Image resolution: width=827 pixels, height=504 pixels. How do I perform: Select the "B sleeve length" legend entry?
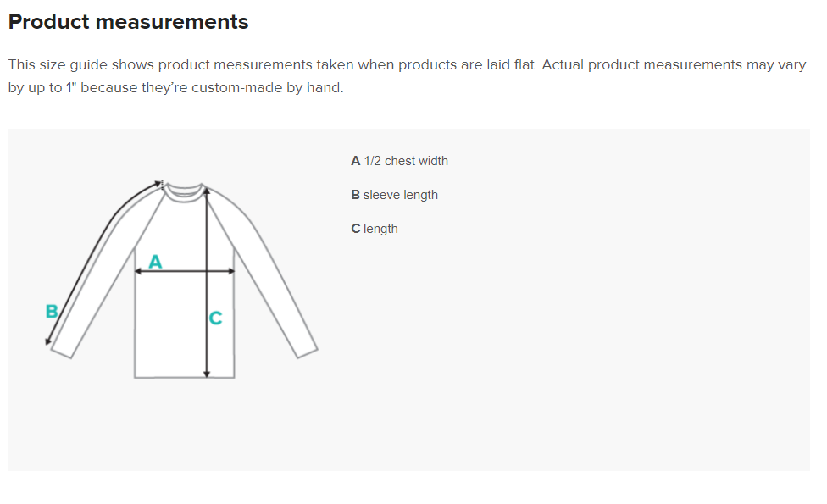[x=394, y=195]
